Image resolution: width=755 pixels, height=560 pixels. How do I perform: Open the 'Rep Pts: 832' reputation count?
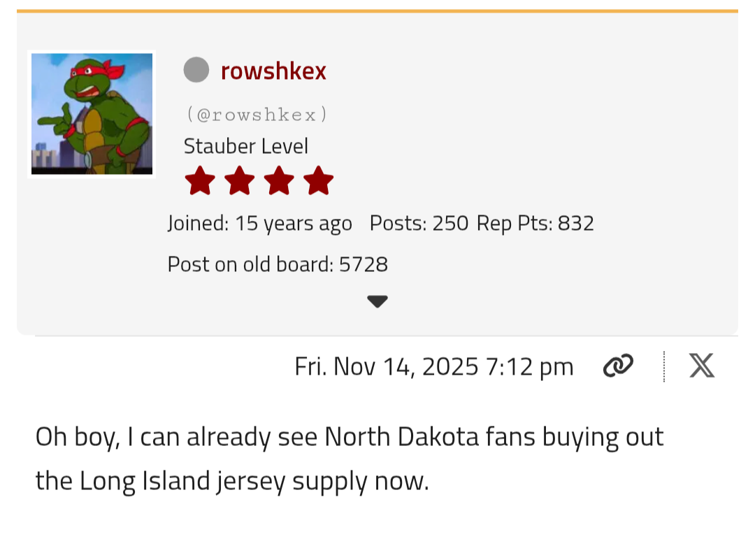coord(535,224)
